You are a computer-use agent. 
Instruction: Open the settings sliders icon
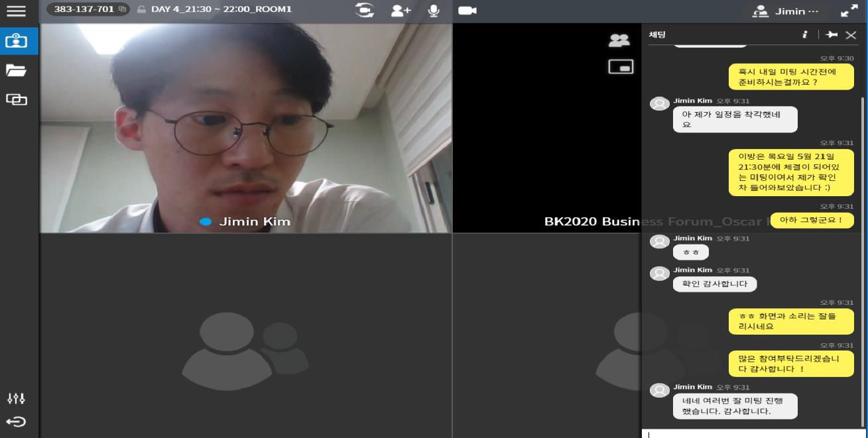click(16, 398)
